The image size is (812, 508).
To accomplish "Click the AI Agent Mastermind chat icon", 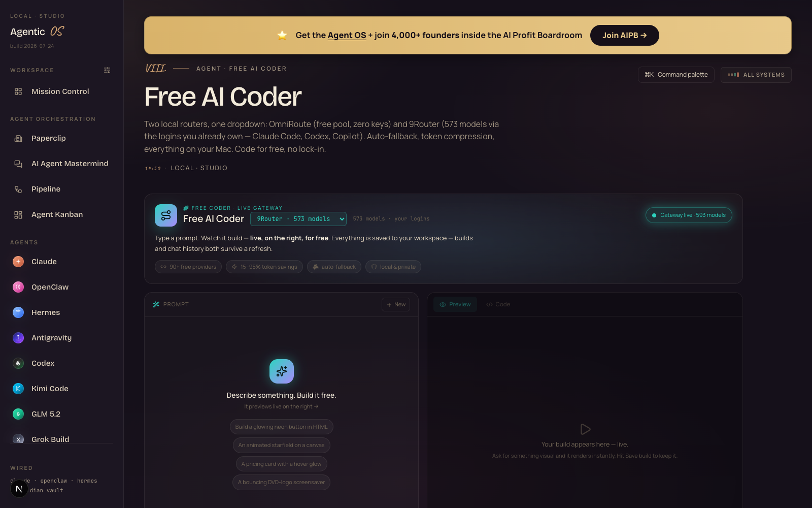I will [x=18, y=164].
